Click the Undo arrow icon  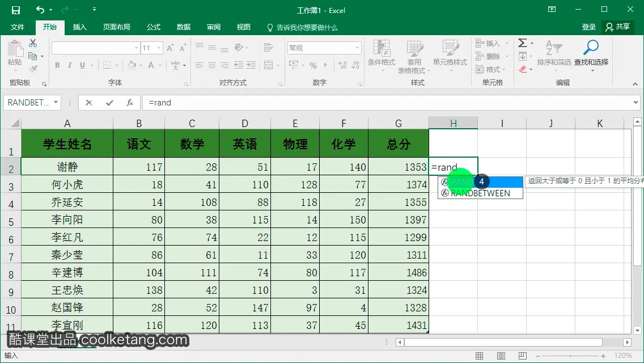pos(40,10)
